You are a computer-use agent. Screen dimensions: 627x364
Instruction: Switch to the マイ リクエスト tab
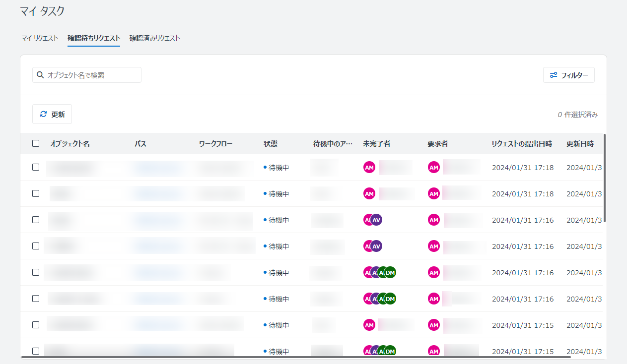pyautogui.click(x=40, y=38)
